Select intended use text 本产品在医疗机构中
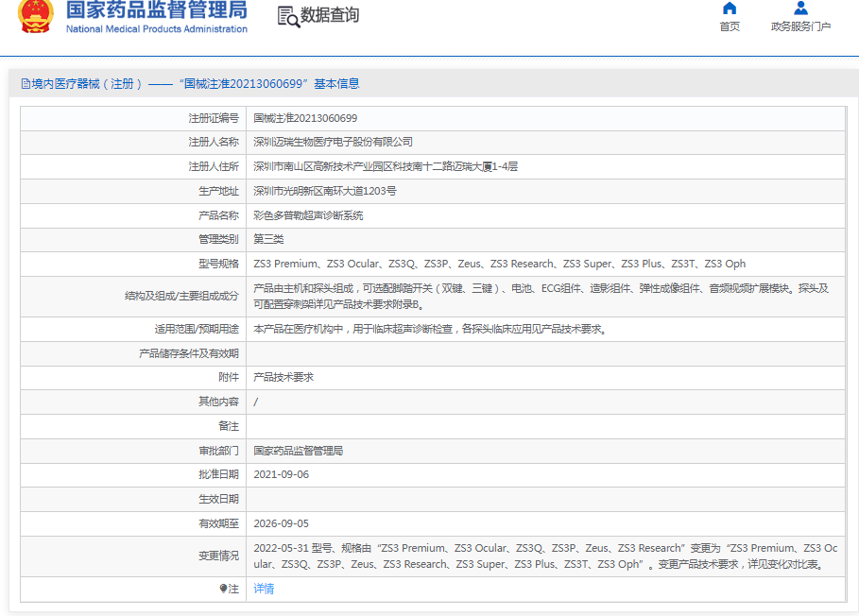The width and height of the screenshot is (859, 616). coord(429,329)
